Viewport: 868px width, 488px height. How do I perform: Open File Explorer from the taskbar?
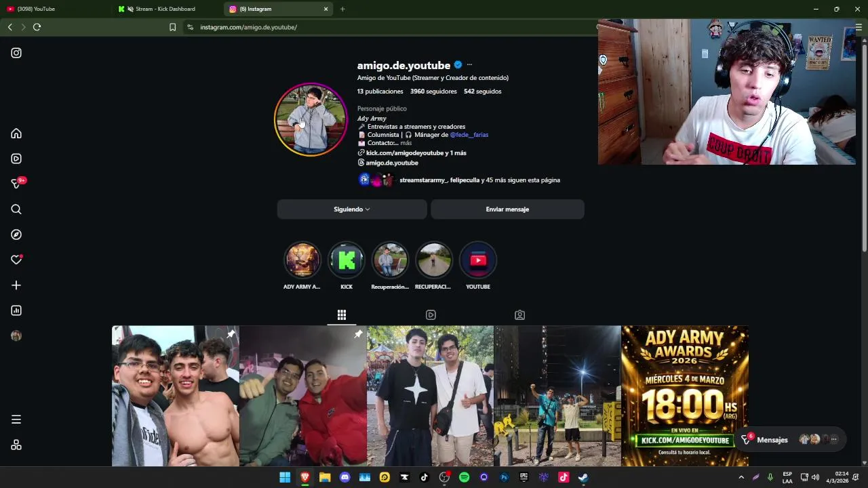tap(325, 477)
